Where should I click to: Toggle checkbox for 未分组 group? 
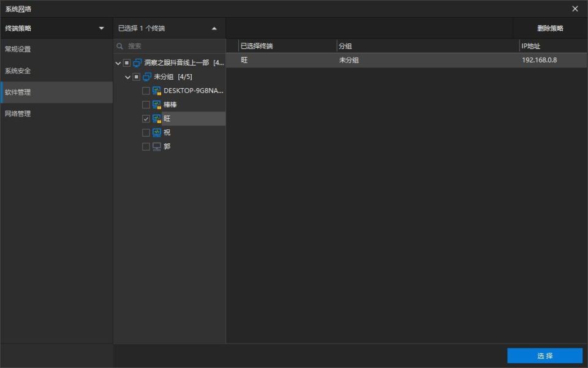(x=137, y=77)
